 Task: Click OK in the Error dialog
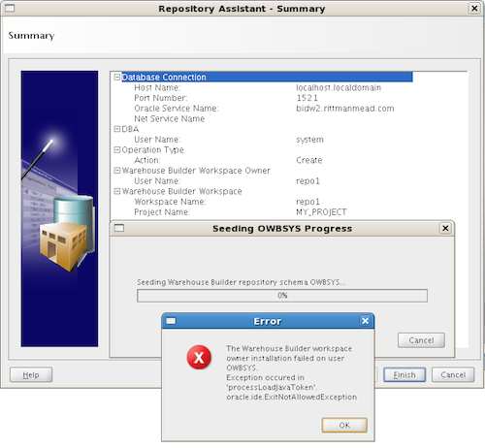344,425
